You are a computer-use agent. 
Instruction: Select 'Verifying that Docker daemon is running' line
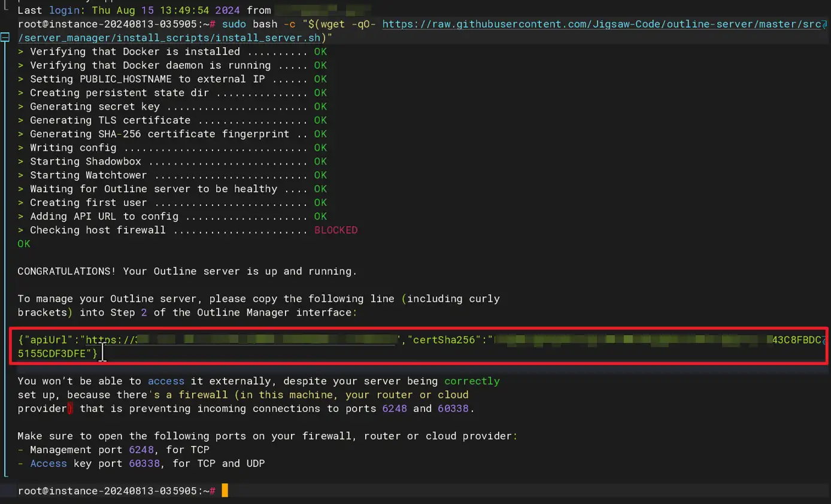[x=172, y=65]
